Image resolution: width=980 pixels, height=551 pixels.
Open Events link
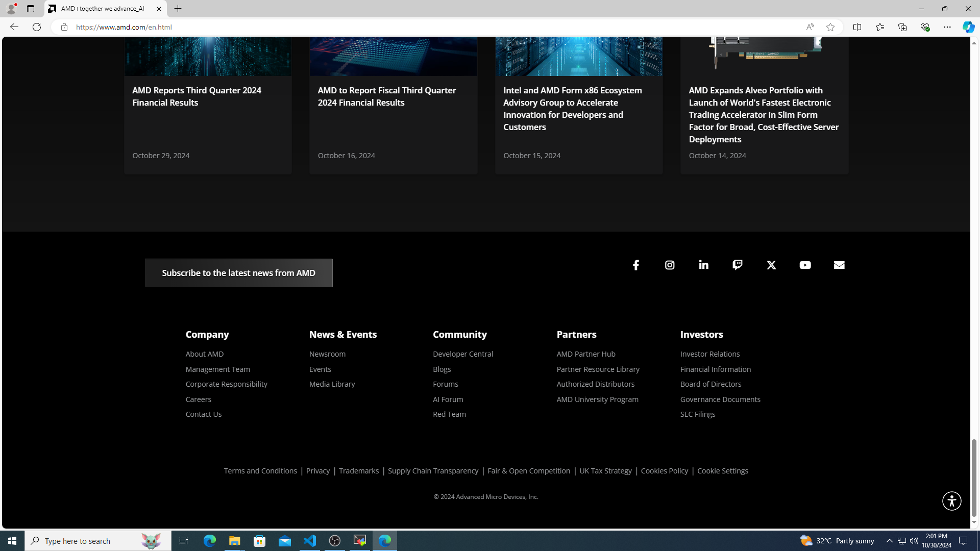point(320,369)
